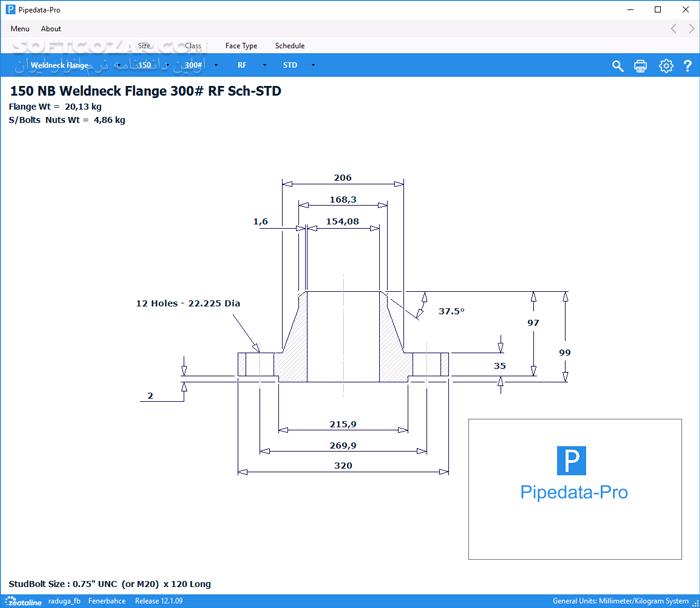Click the S/Bolts Nuts Wt 4,86 kg text
This screenshot has width=700, height=608.
[x=67, y=120]
